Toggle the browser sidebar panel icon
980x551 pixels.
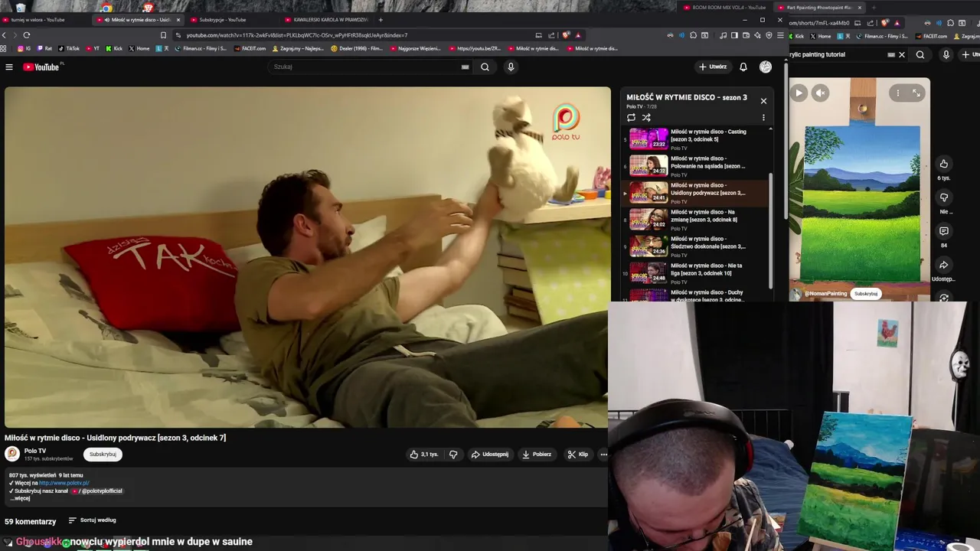[734, 35]
